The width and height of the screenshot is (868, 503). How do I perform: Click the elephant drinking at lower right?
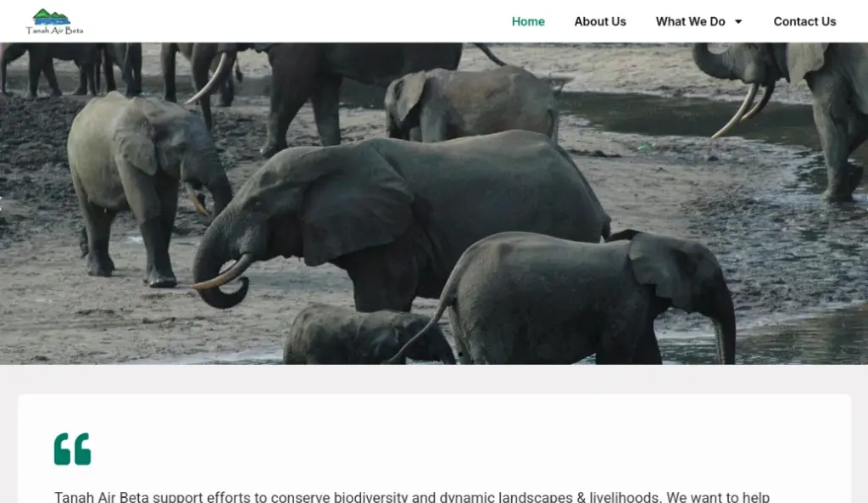click(593, 297)
